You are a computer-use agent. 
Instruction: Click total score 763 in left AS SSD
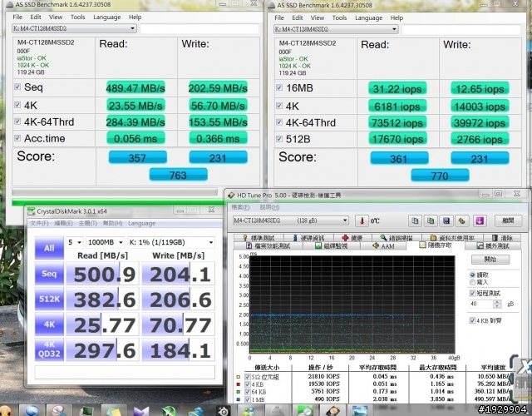click(x=178, y=175)
